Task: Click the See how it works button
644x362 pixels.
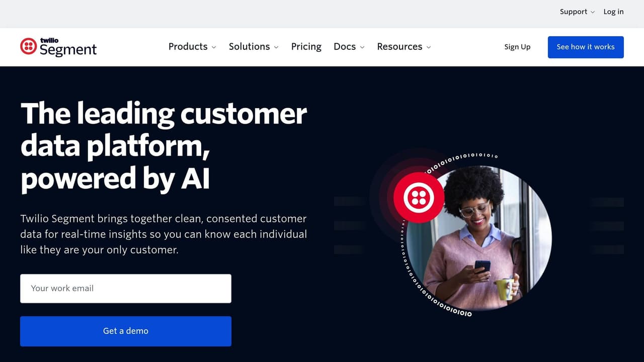Action: click(x=586, y=47)
